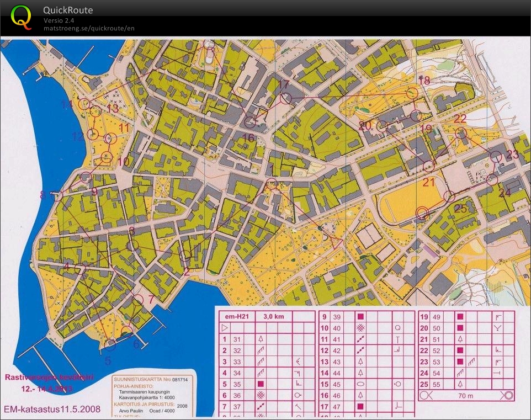Image resolution: width=531 pixels, height=420 pixels.
Task: Click row 5 code 35 in the control table
Action: point(238,383)
